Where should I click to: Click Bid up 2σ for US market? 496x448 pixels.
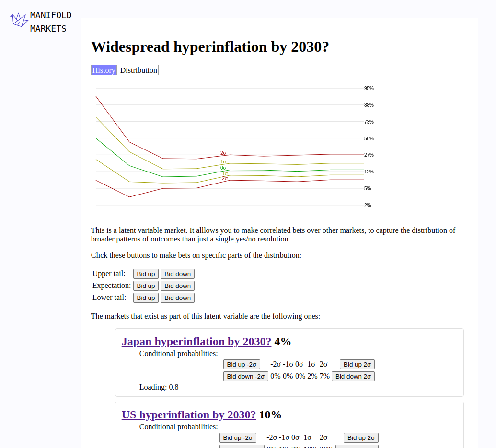361,438
